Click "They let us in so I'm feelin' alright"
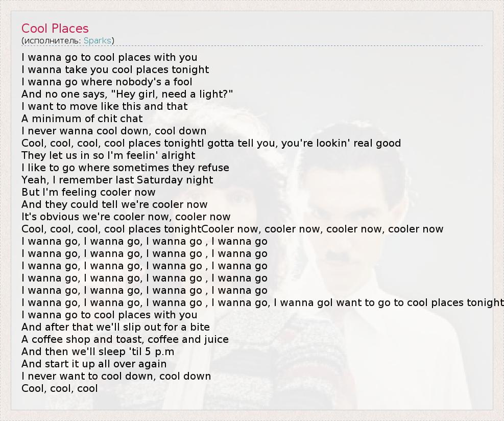The width and height of the screenshot is (504, 421). pos(108,155)
